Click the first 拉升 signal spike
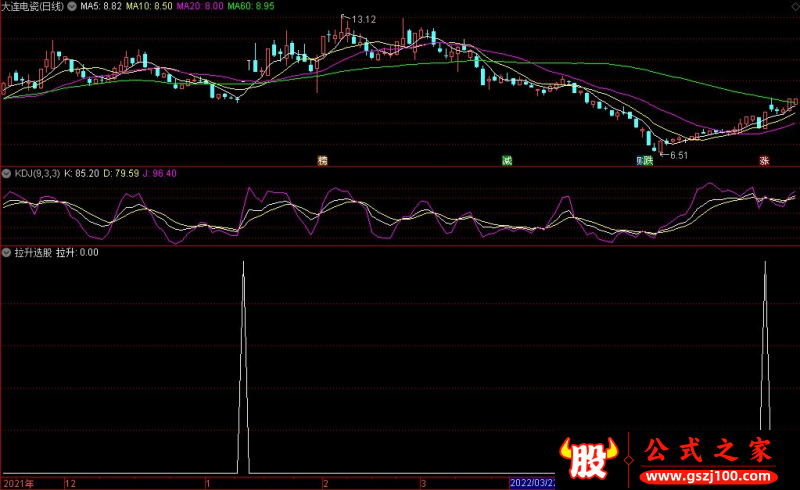 click(x=243, y=368)
